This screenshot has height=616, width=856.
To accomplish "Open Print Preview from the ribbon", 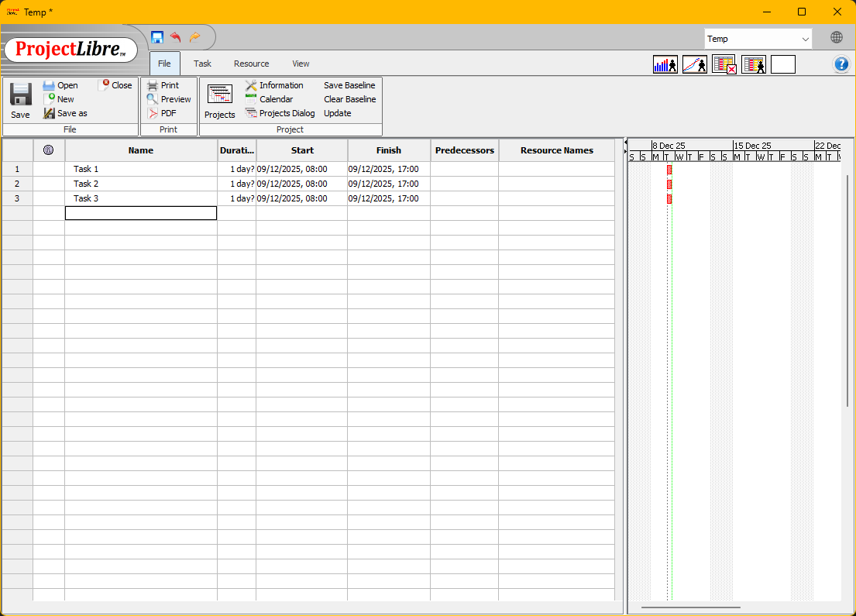I will click(x=169, y=99).
